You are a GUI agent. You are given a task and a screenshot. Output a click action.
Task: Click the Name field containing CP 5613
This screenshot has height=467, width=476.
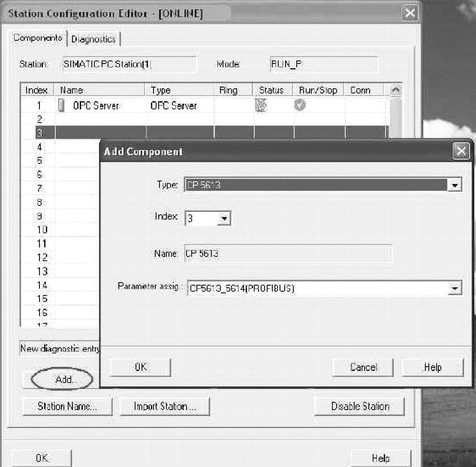click(x=288, y=253)
